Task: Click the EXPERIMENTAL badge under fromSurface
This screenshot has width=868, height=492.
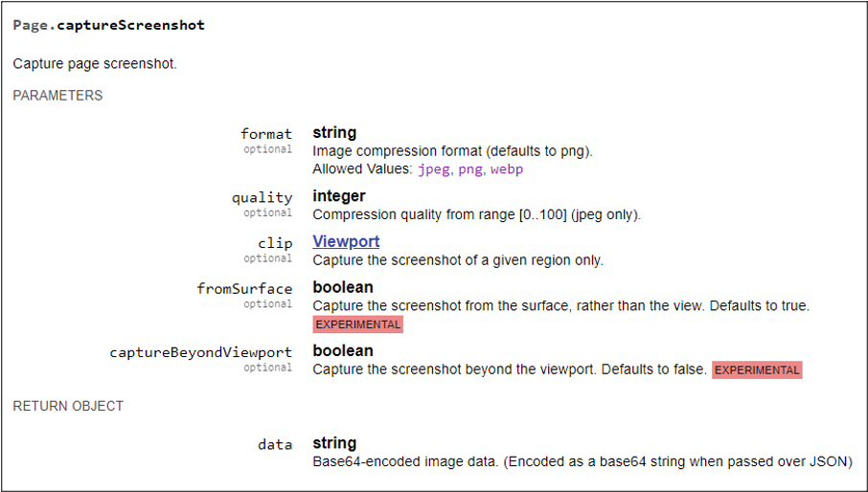Action: [358, 324]
